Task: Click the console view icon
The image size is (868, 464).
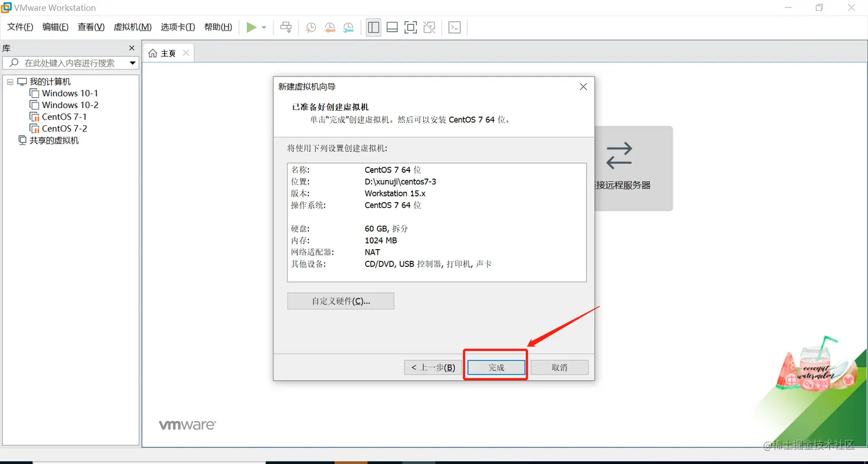Action: (x=455, y=27)
